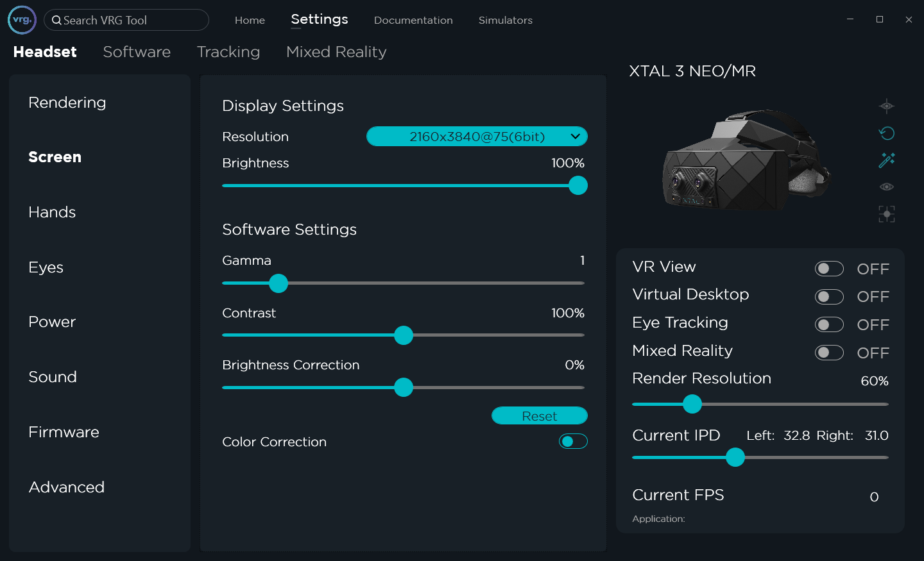
Task: Select Power in the sidebar
Action: [x=52, y=322]
